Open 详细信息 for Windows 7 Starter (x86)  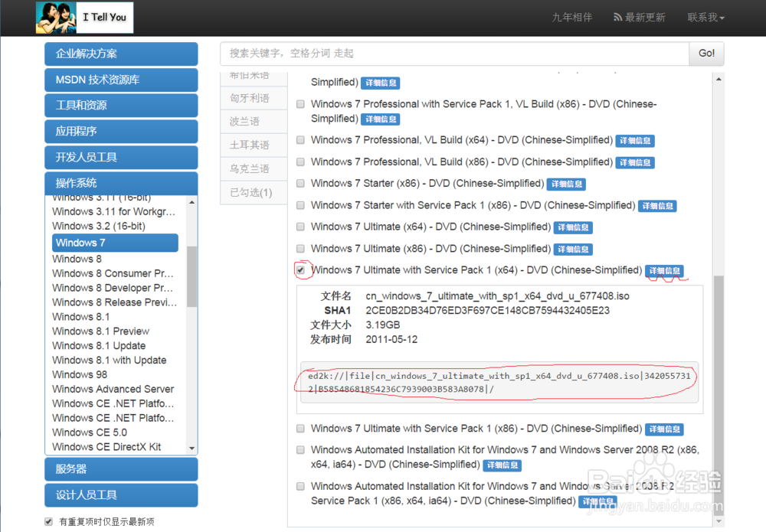(x=566, y=184)
